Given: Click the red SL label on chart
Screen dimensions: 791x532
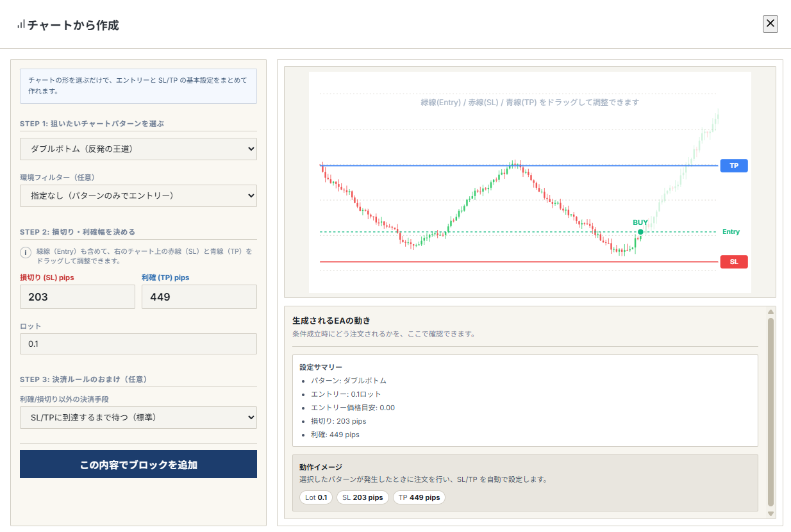Looking at the screenshot, I should coord(733,262).
